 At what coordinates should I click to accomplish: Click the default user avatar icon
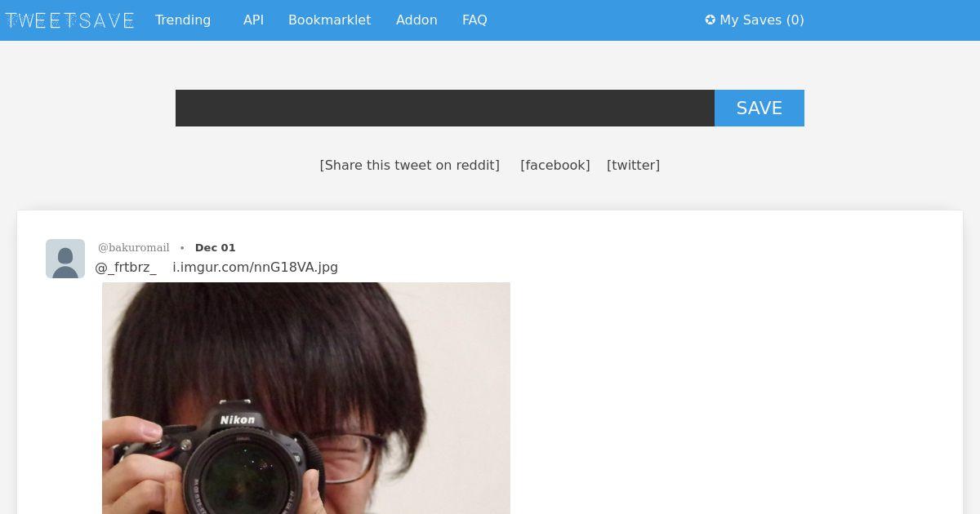point(65,259)
